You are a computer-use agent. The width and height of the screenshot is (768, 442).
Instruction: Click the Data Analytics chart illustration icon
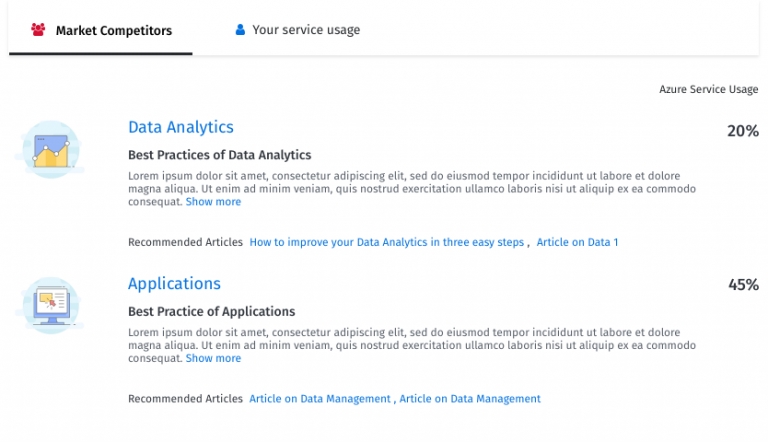point(50,150)
